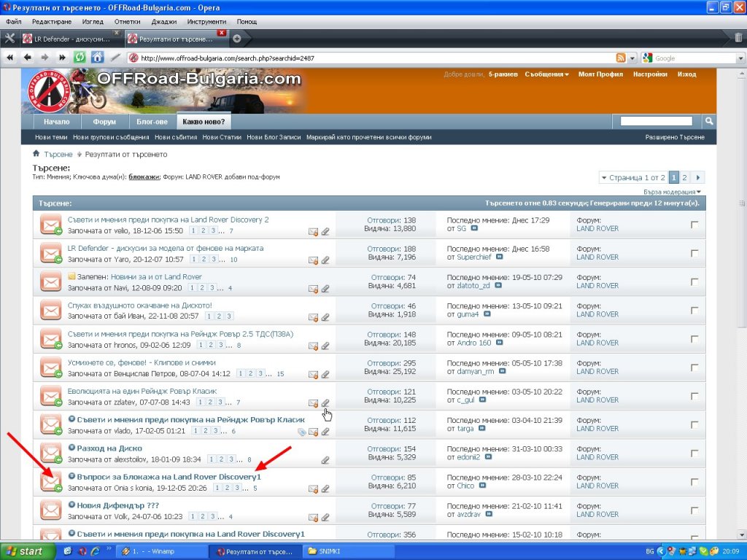Open the Opera panels wrench icon

coord(9,39)
